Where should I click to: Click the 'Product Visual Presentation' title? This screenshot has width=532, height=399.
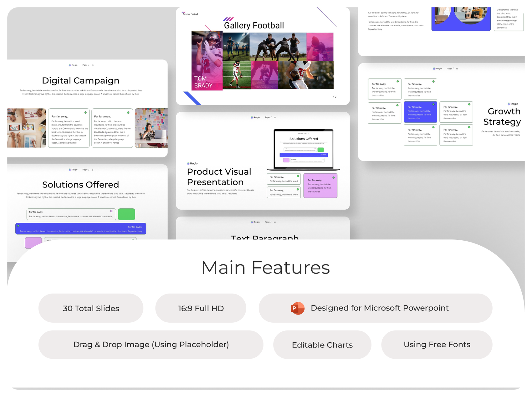click(219, 177)
